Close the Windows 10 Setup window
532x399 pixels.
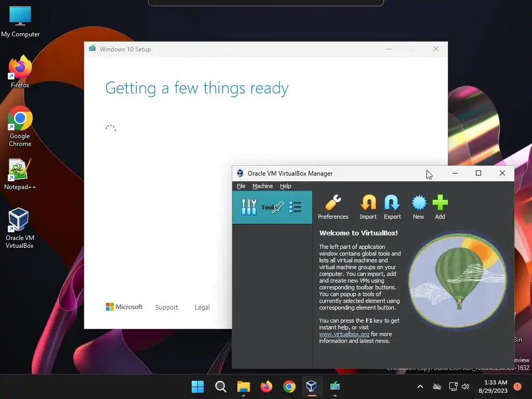pos(436,49)
